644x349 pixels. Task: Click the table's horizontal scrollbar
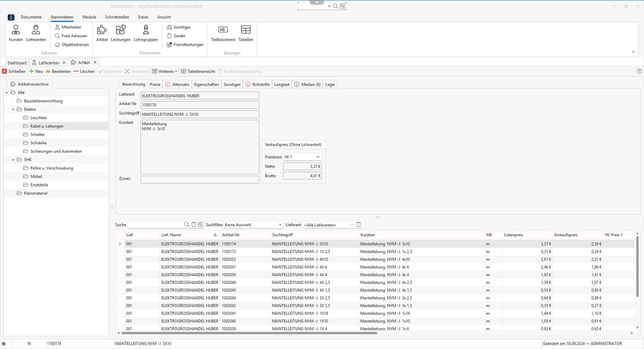point(248,333)
